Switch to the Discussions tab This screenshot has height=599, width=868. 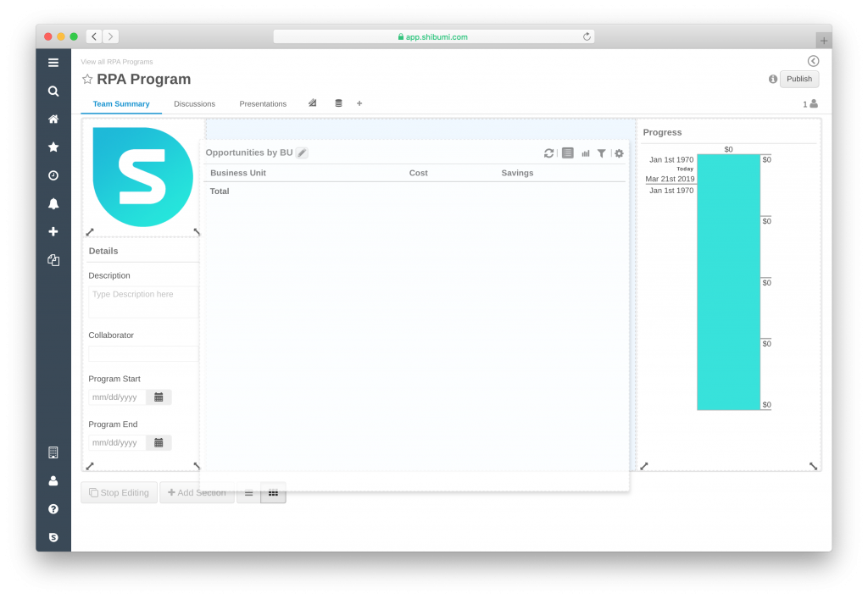point(194,104)
